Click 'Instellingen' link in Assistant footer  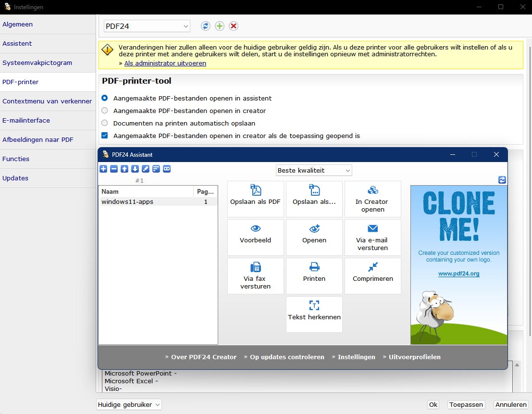[x=356, y=357]
